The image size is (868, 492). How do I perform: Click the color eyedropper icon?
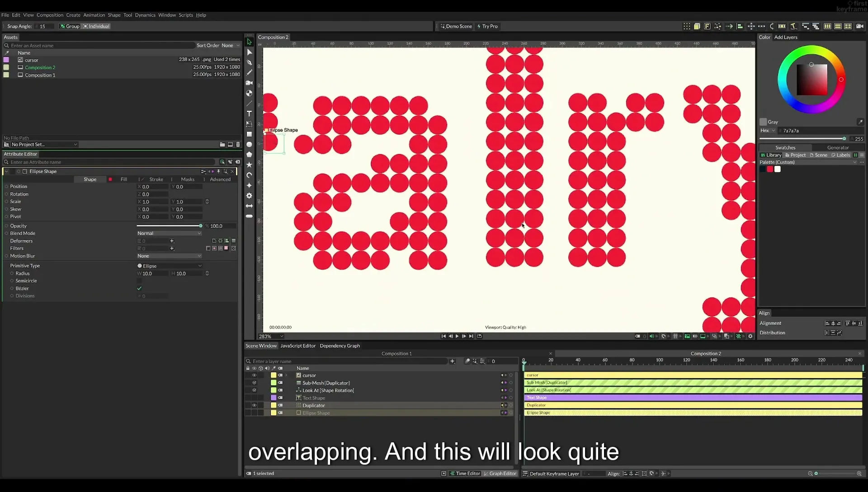coord(860,122)
